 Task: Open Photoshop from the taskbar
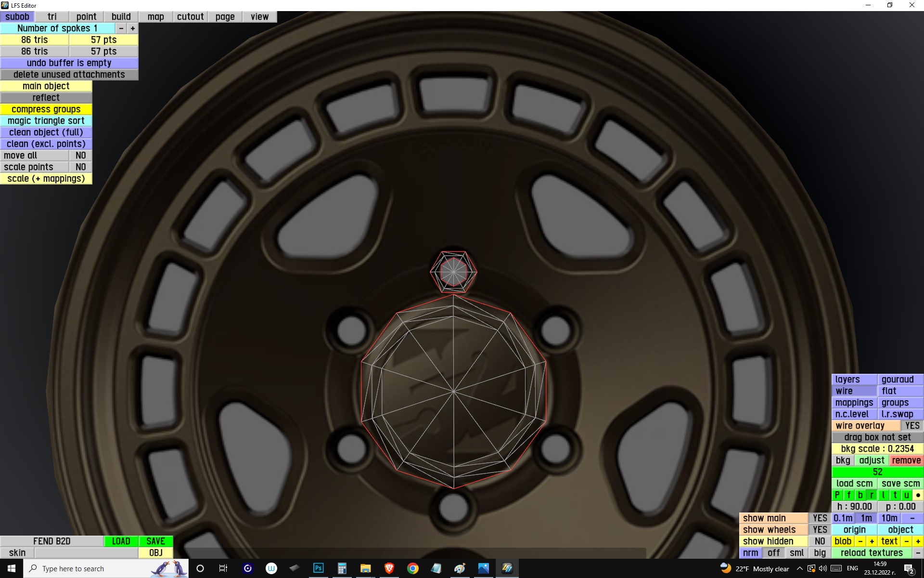click(318, 568)
